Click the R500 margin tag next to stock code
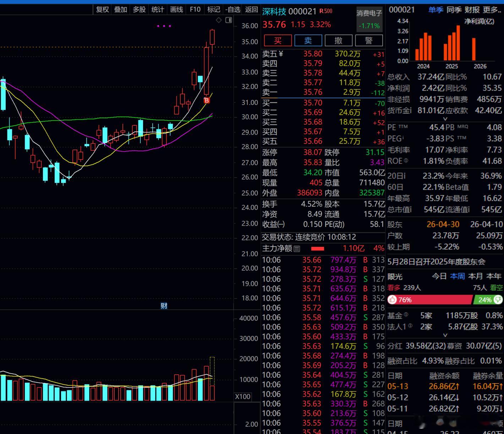This screenshot has height=434, width=504. [x=326, y=11]
